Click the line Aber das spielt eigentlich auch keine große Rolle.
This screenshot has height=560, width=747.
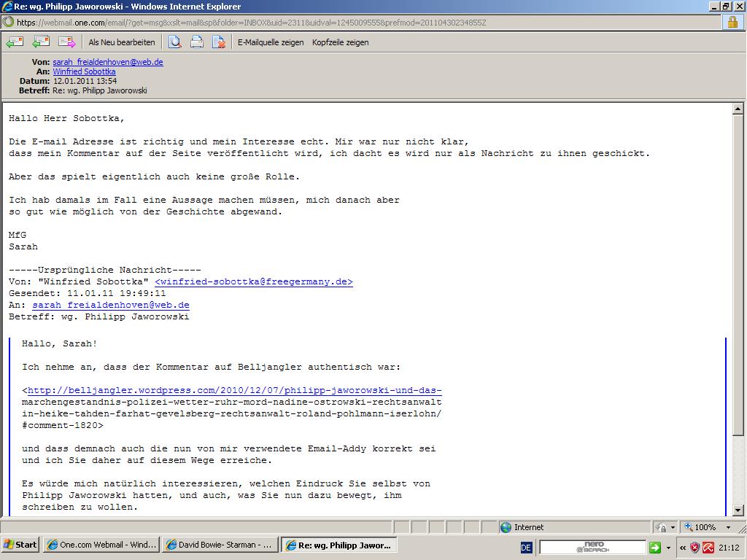[x=155, y=176]
